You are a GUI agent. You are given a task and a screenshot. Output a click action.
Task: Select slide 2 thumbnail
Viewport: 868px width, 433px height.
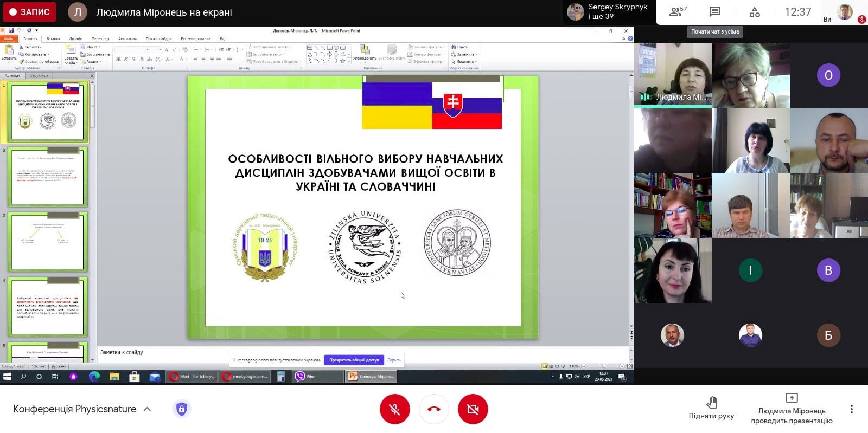click(47, 177)
